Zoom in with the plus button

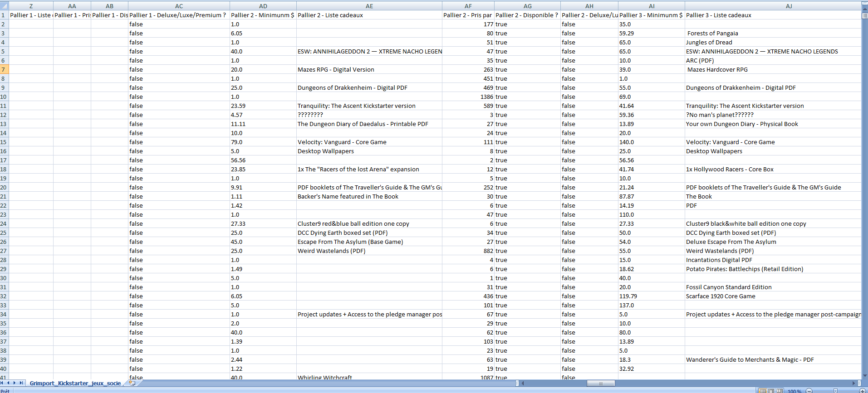click(x=862, y=391)
